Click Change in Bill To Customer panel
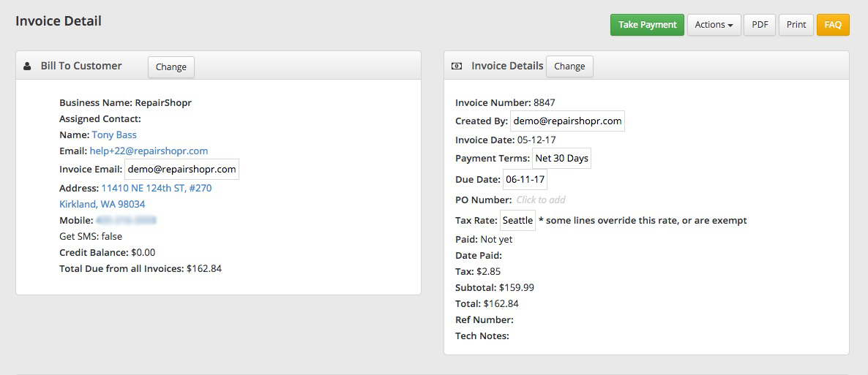Screen dimensions: 868x375 [x=171, y=67]
